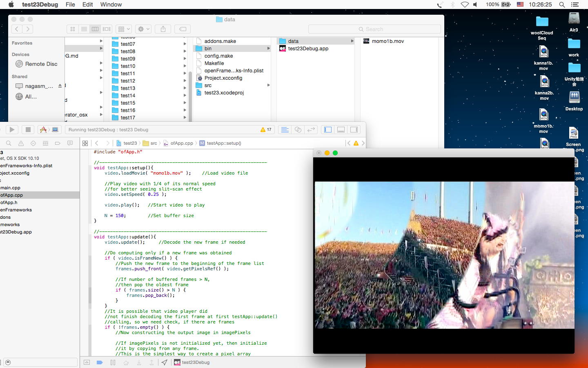This screenshot has height=368, width=588.
Task: Click the warning count indicator showing 17
Action: coord(266,130)
